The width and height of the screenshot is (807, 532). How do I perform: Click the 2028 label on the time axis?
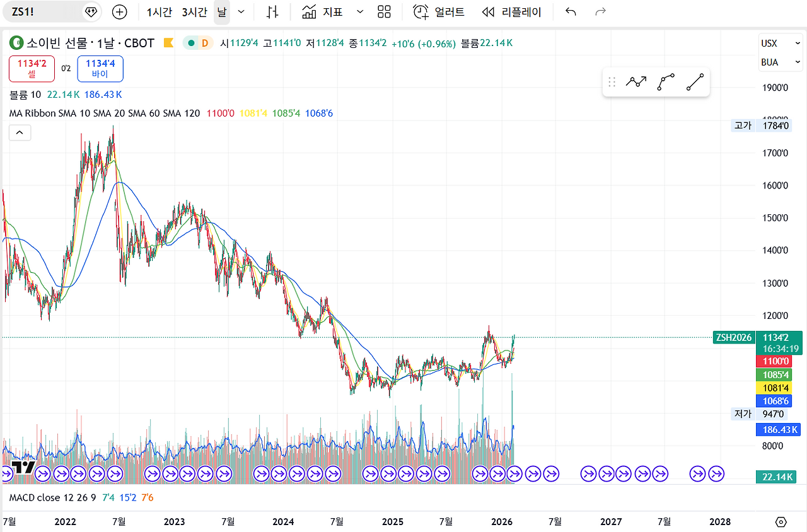pos(720,522)
